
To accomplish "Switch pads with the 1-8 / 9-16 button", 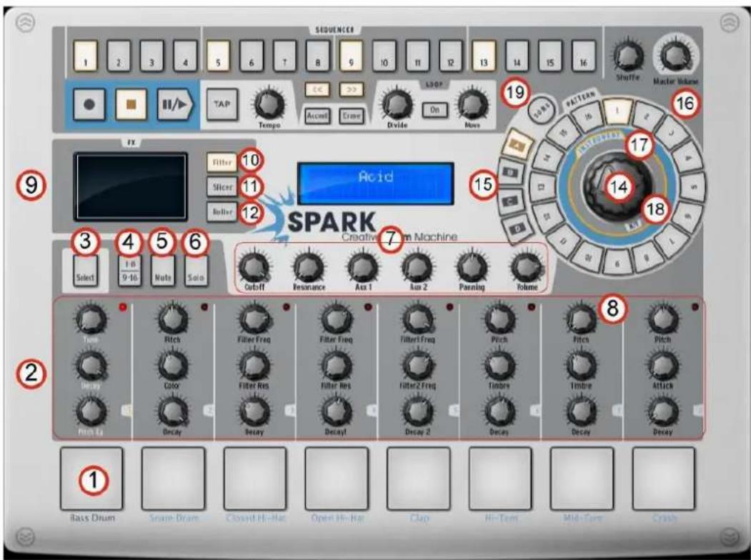I will point(130,271).
